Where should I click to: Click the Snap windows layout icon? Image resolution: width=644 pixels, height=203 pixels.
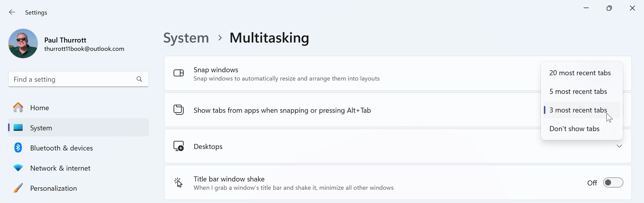click(179, 73)
